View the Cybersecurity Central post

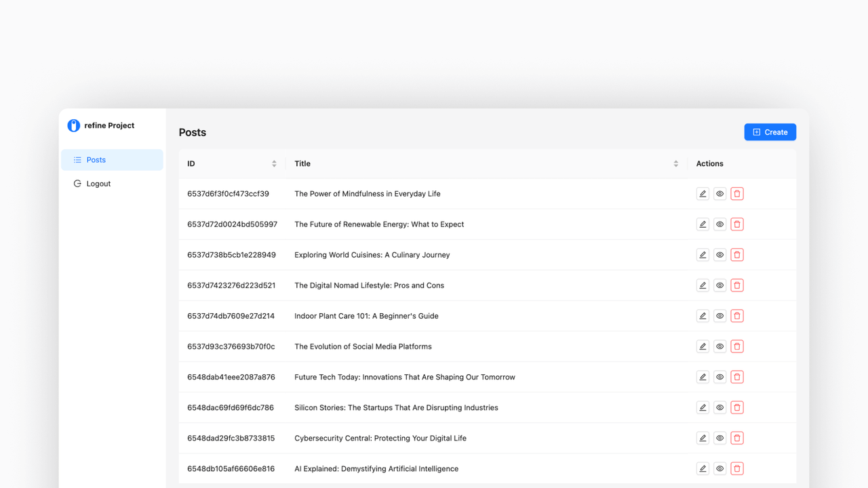coord(719,438)
